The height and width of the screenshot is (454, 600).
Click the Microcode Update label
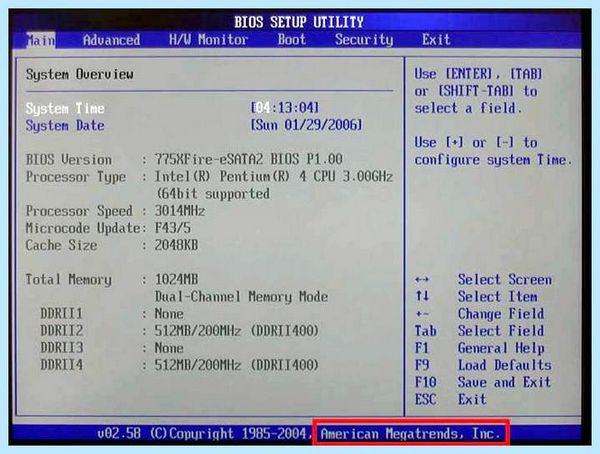point(83,228)
